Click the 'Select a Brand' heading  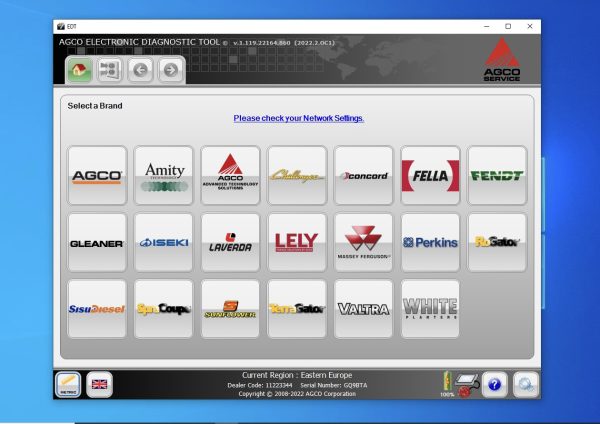[95, 106]
